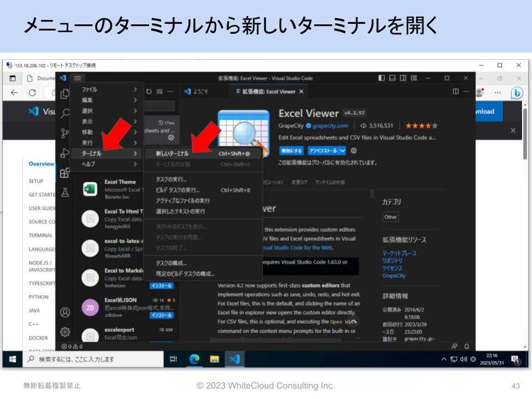Install the Excel转JSON extension
Screen dimensions: 532x399
161,315
